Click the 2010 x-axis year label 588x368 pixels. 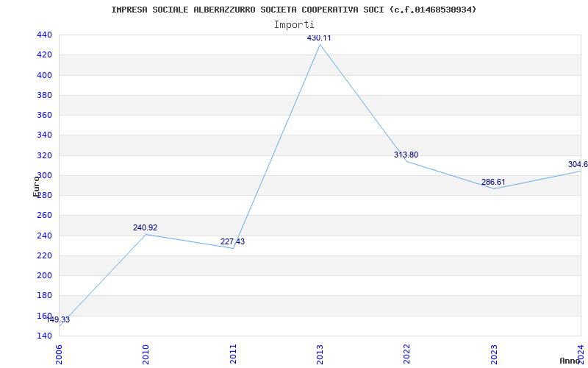coord(146,354)
